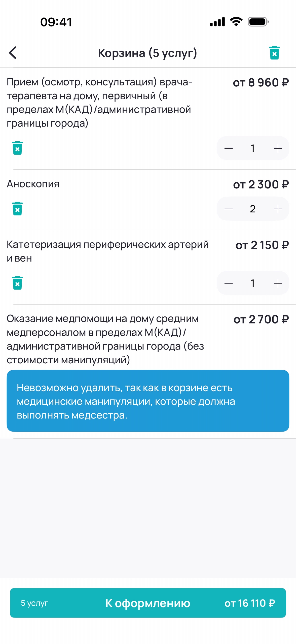The width and height of the screenshot is (296, 644).
Task: Delete the therapist home visit service
Action: (x=17, y=148)
